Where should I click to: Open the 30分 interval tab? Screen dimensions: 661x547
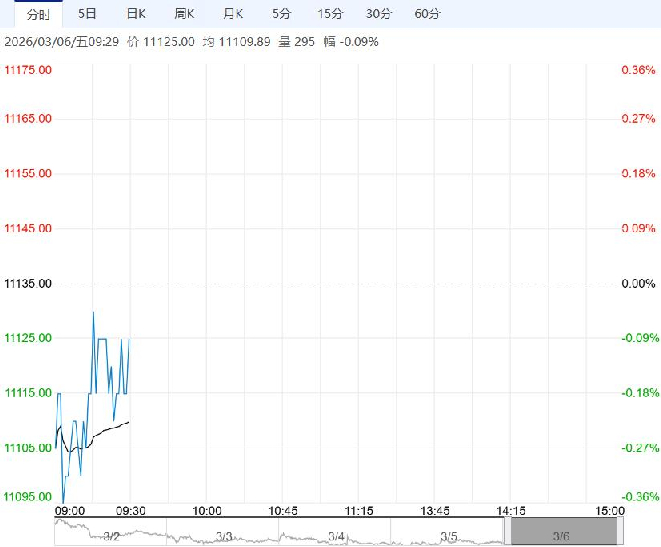coord(378,14)
